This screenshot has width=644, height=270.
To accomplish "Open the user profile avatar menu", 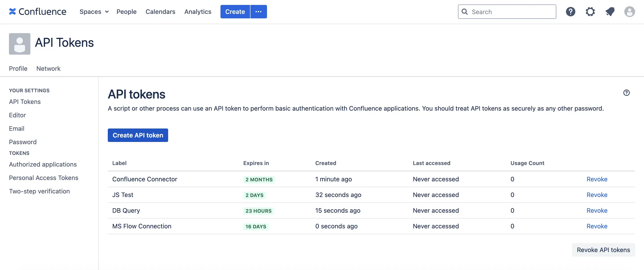I will coord(629,11).
